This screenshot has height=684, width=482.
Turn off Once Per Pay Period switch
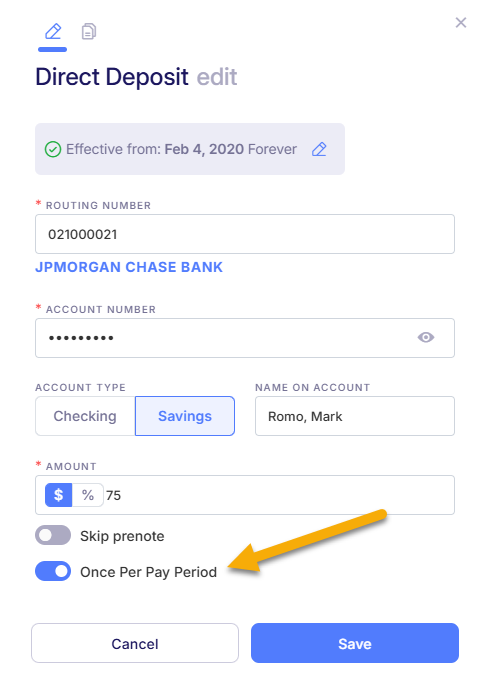pos(53,571)
